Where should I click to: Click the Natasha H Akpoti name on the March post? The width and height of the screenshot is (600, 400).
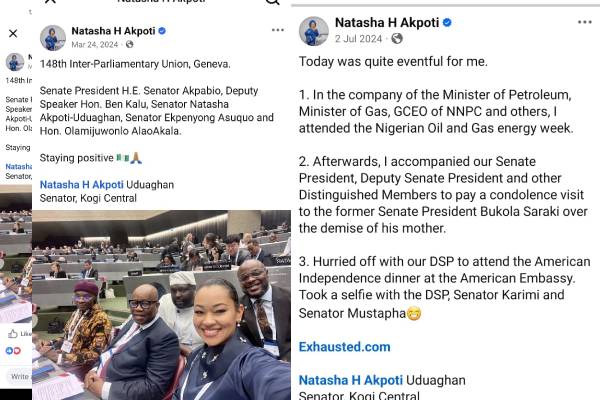point(112,31)
